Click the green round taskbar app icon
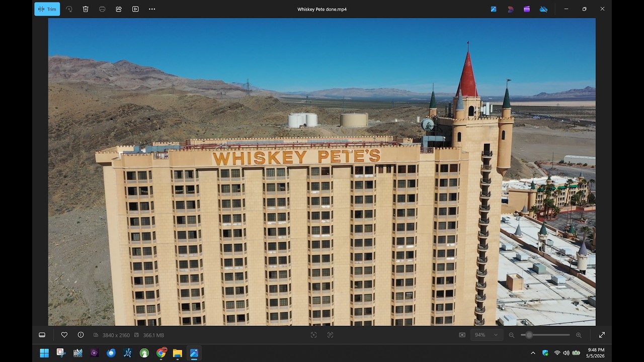This screenshot has height=362, width=644. [x=144, y=353]
